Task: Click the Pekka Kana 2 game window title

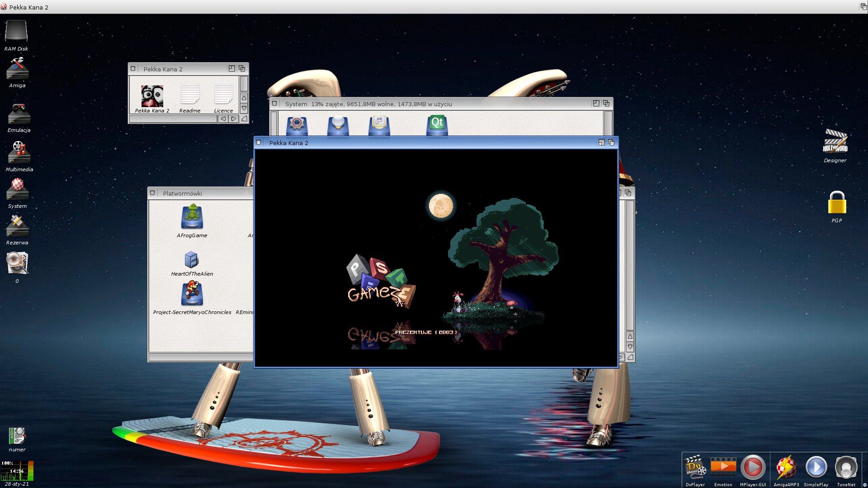Action: 288,143
